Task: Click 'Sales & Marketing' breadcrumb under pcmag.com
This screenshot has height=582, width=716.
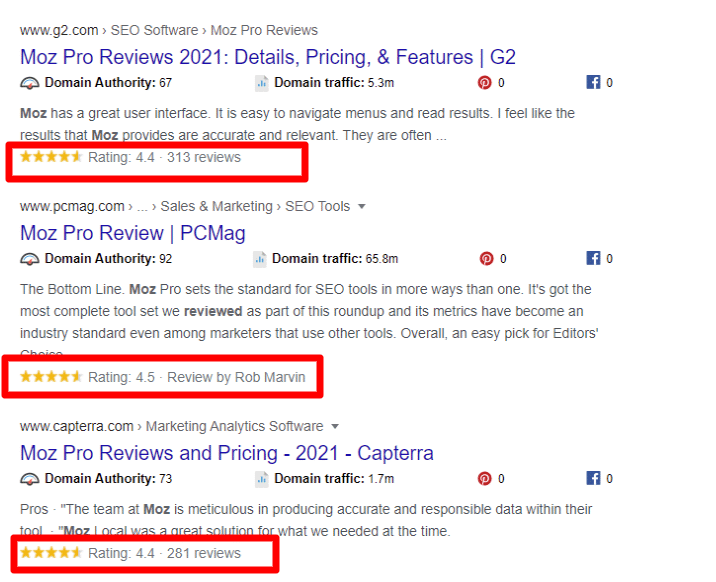Action: point(216,206)
